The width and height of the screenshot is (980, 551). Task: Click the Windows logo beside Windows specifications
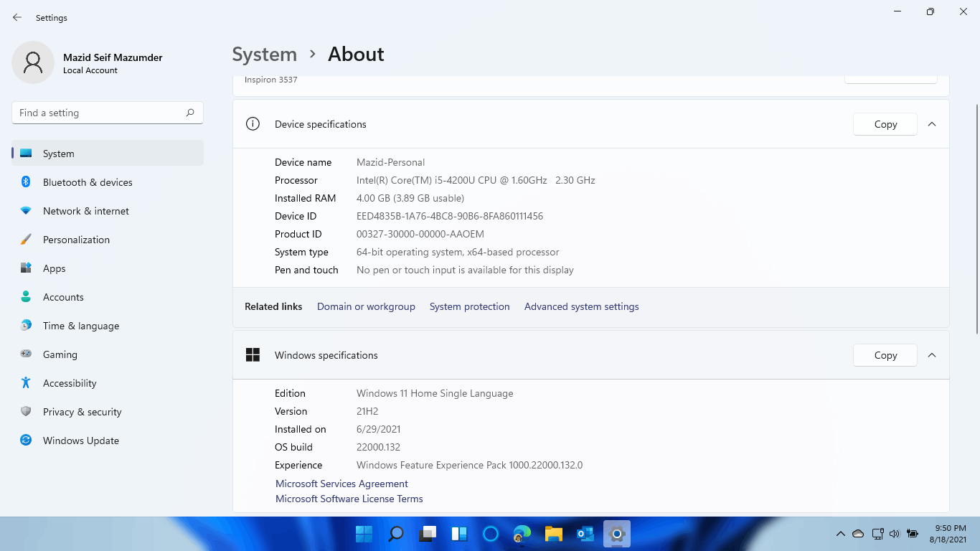pos(253,355)
